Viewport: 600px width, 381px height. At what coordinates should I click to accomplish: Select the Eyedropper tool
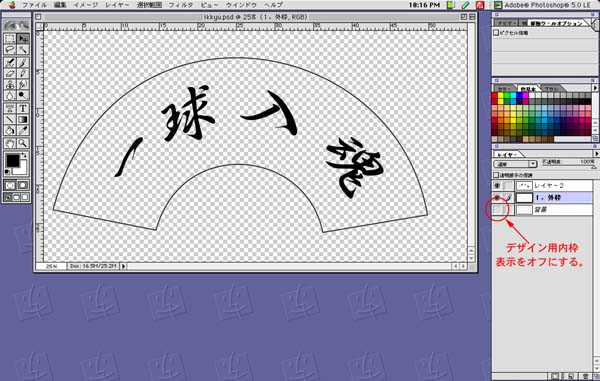coord(23,130)
